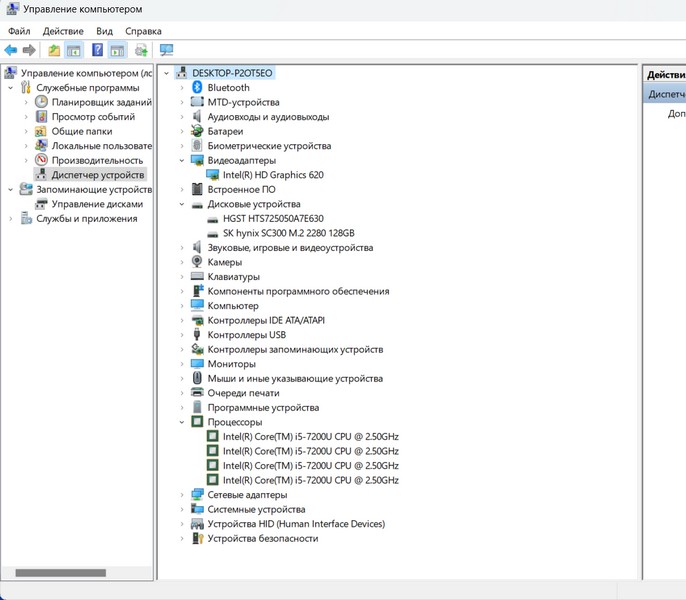
Task: Click the Back arrow toolbar button
Action: click(x=11, y=50)
